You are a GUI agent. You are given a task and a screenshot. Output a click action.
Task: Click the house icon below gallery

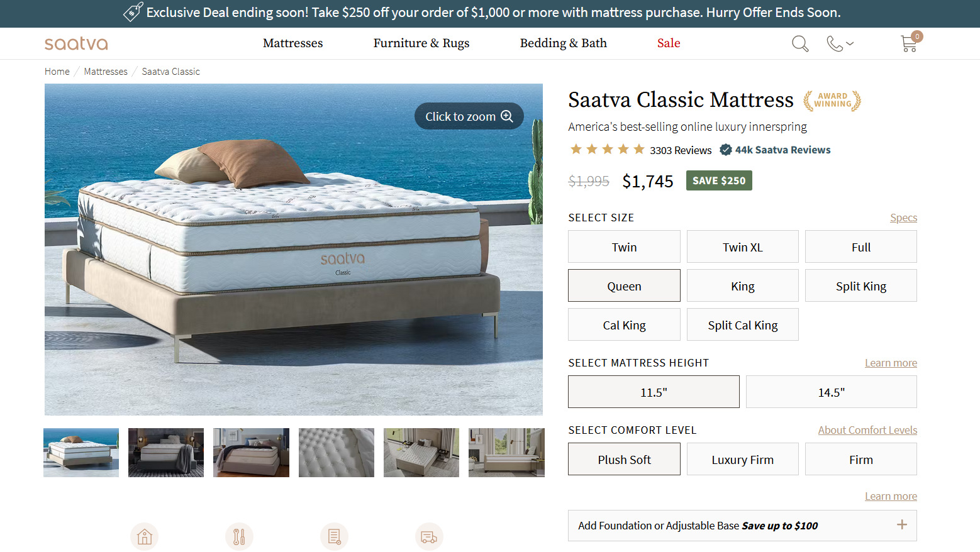point(145,537)
